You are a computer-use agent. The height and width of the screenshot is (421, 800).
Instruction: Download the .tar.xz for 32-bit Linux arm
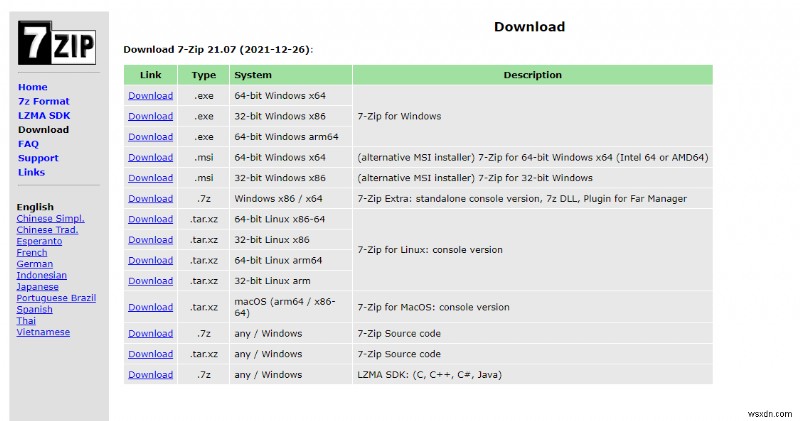[151, 281]
